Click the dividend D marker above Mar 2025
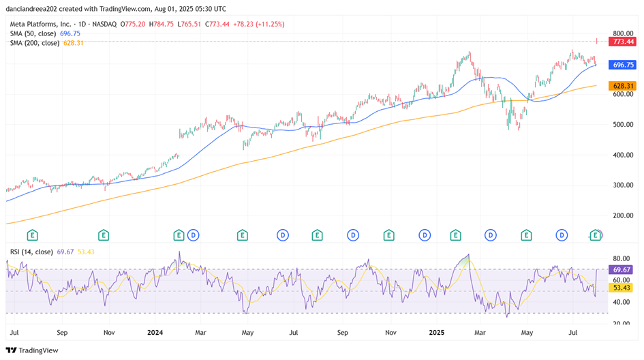Screen dimensions: 644x360 click(x=491, y=235)
